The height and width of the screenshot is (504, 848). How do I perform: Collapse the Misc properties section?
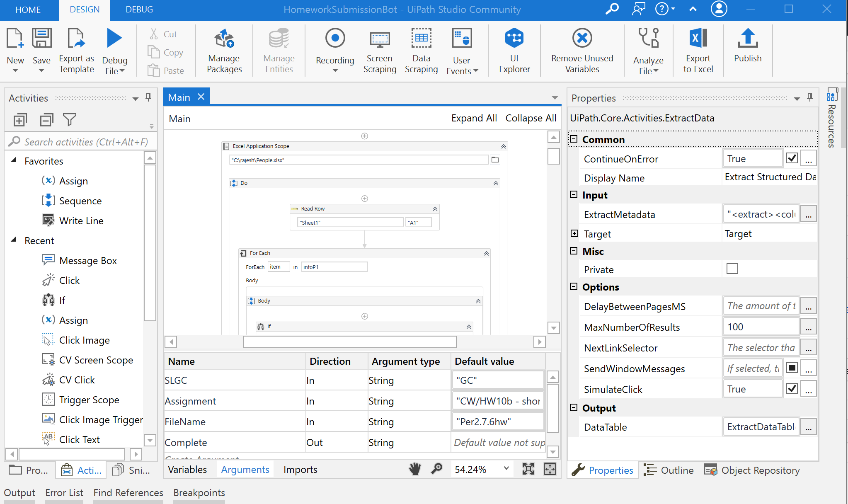tap(574, 251)
